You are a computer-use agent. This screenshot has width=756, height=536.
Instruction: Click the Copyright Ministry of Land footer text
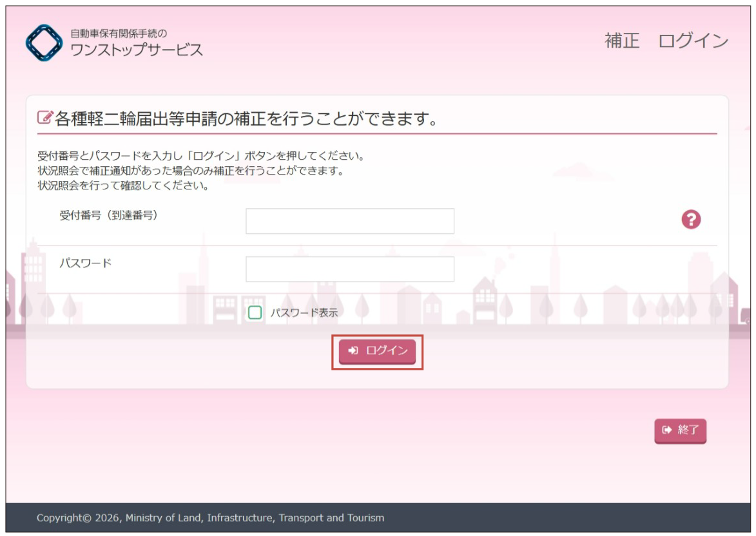point(210,518)
